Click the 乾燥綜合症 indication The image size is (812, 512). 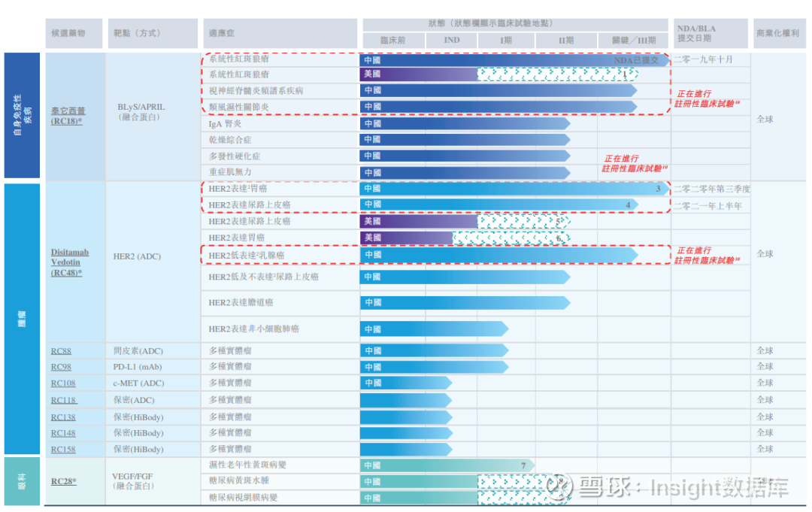point(230,140)
